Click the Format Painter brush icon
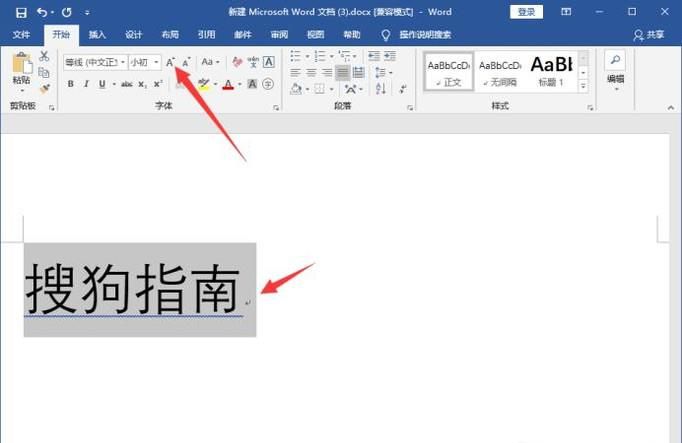 point(44,89)
